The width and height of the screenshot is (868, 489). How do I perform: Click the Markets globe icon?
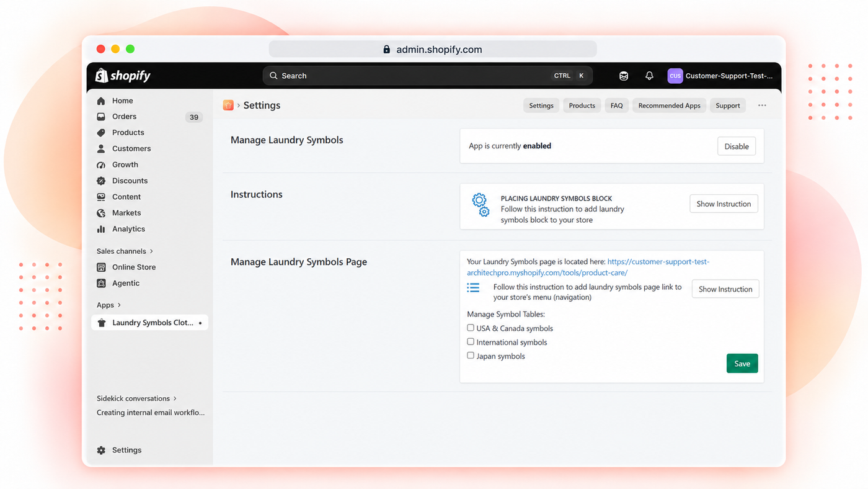[101, 213]
